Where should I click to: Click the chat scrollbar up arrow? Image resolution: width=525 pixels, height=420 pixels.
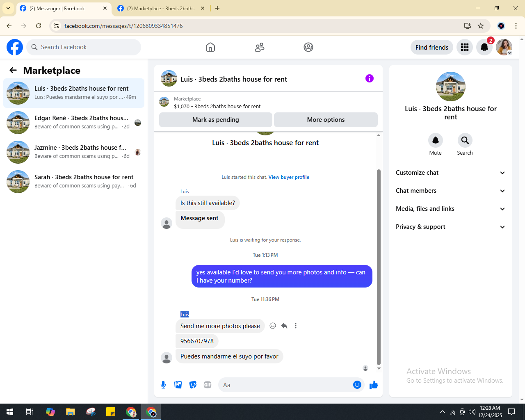coord(379,135)
